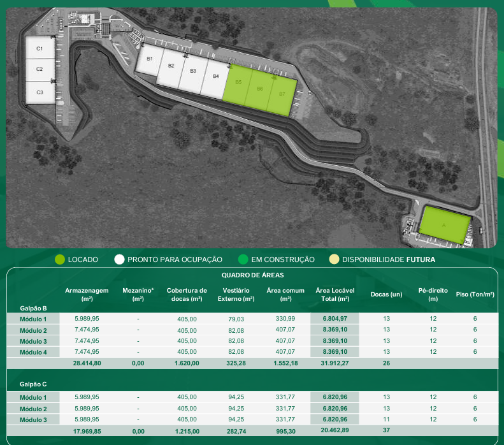Click the QUADRO DE ÁREAS table title
Image resolution: width=504 pixels, height=445 pixels.
[x=252, y=275]
